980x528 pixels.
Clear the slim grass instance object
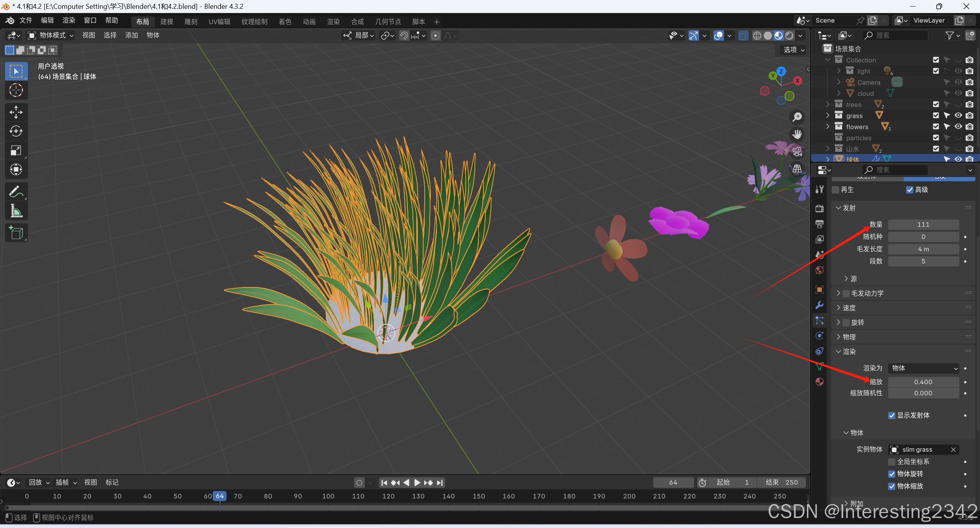click(x=954, y=450)
